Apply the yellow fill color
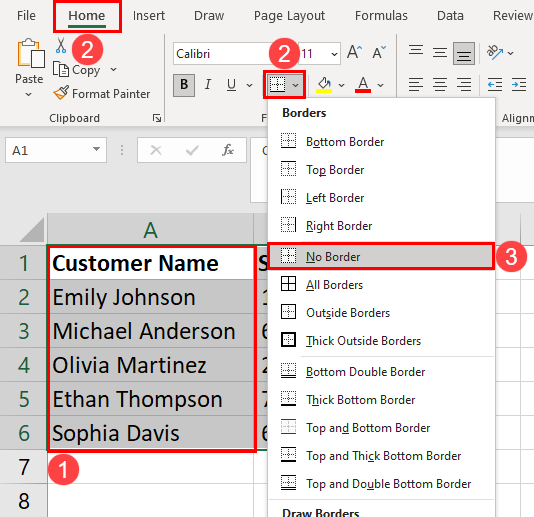 pyautogui.click(x=324, y=85)
